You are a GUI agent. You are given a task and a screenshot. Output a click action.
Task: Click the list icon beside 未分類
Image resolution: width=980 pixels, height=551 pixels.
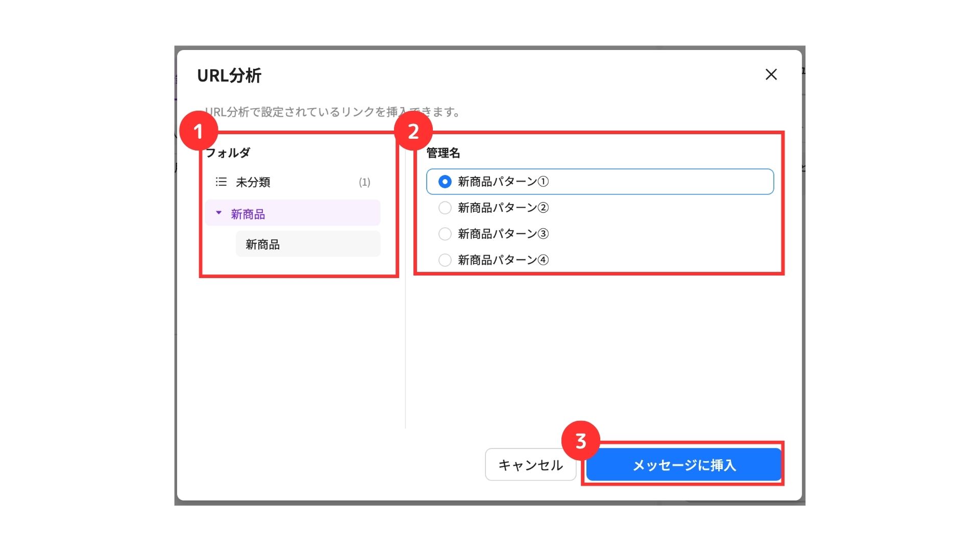(221, 182)
